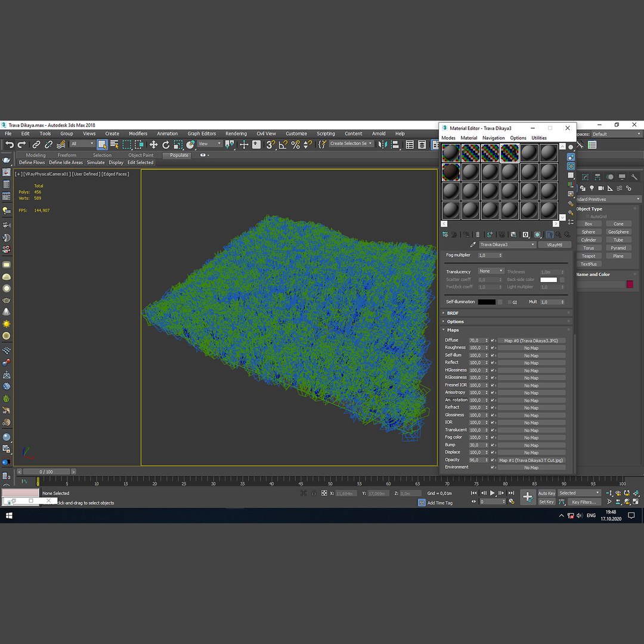Image resolution: width=644 pixels, height=644 pixels.
Task: Click the crimson object color swatch
Action: [630, 284]
